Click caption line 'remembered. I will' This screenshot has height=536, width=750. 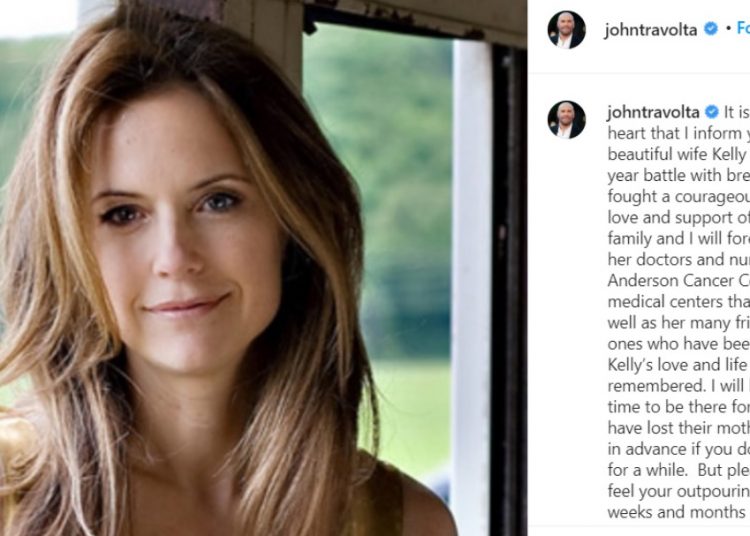[679, 386]
